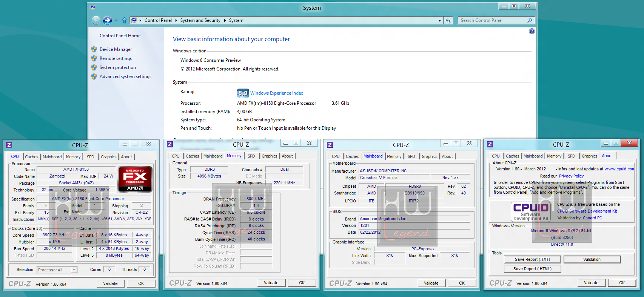Select SPD tab in CPU-Z Memory window
The width and height of the screenshot is (644, 297).
[x=251, y=156]
